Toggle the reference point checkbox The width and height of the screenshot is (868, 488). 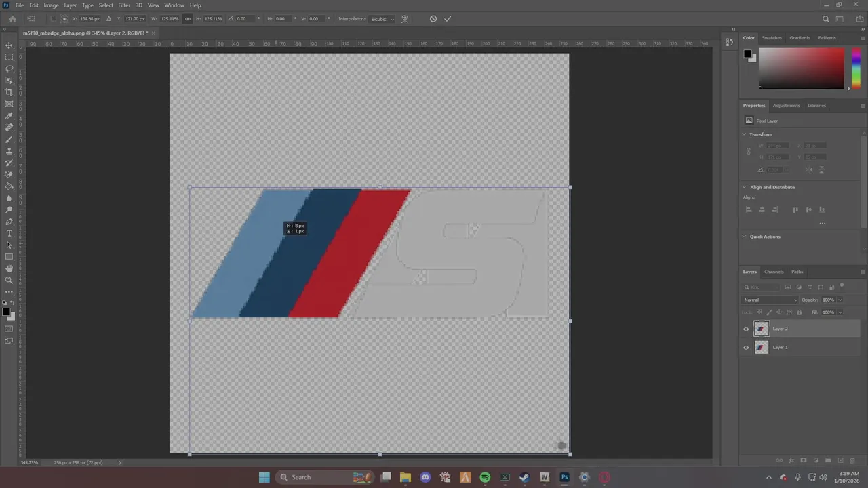click(54, 19)
